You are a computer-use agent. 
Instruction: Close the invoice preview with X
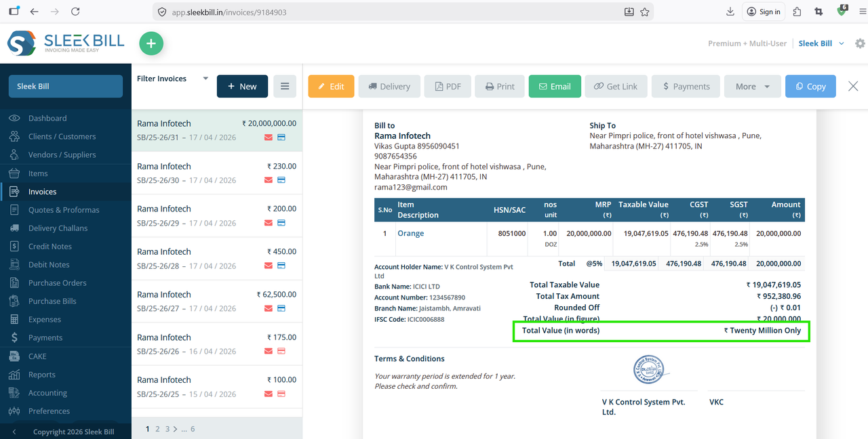click(x=852, y=86)
